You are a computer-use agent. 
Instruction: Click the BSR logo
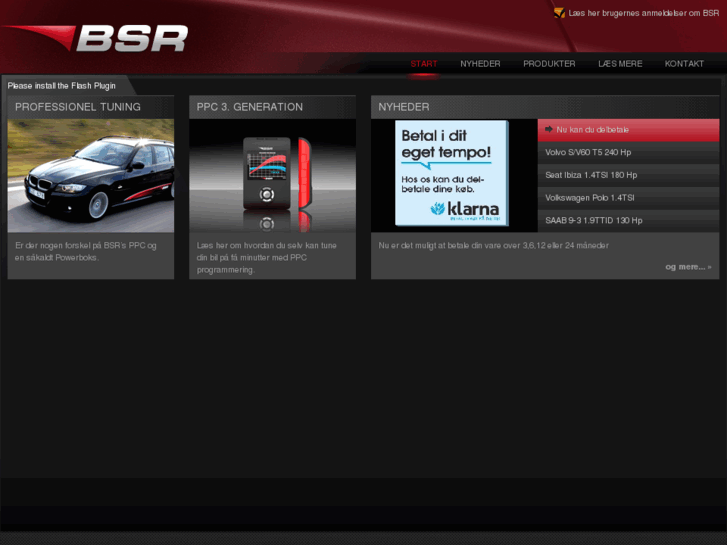95,38
